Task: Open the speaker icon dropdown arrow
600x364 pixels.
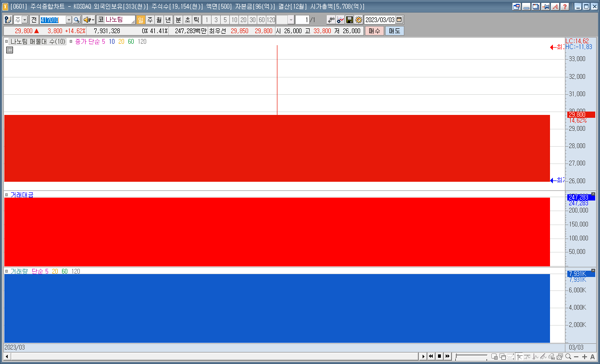Action: 93,20
